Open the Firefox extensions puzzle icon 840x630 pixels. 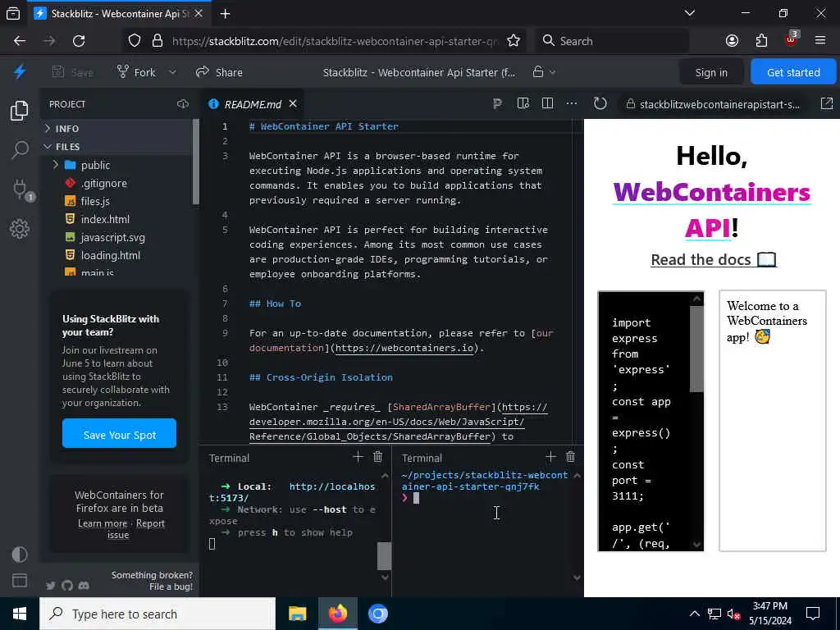[761, 41]
